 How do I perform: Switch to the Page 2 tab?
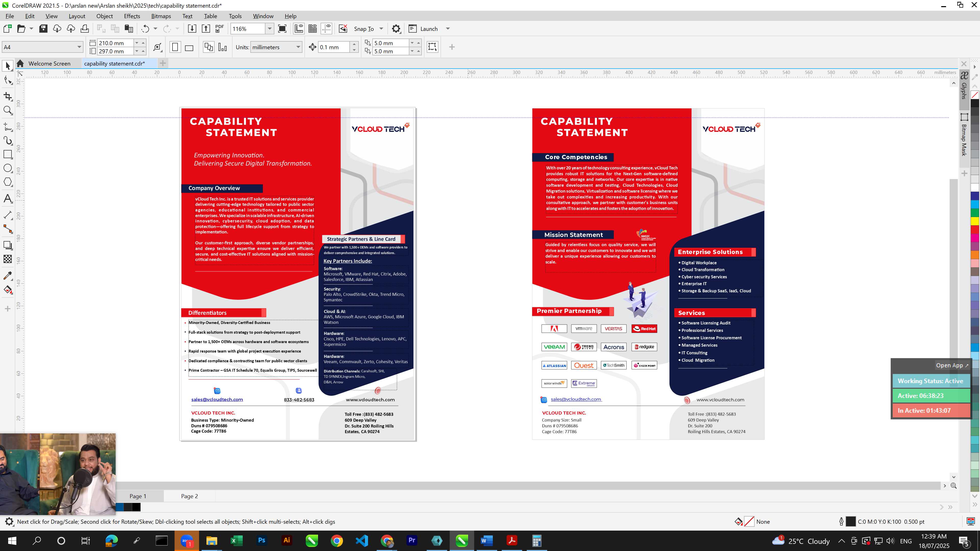(189, 496)
